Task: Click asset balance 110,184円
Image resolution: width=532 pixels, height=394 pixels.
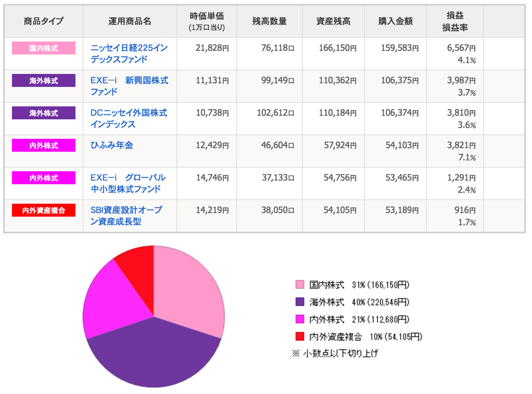Action: click(337, 113)
